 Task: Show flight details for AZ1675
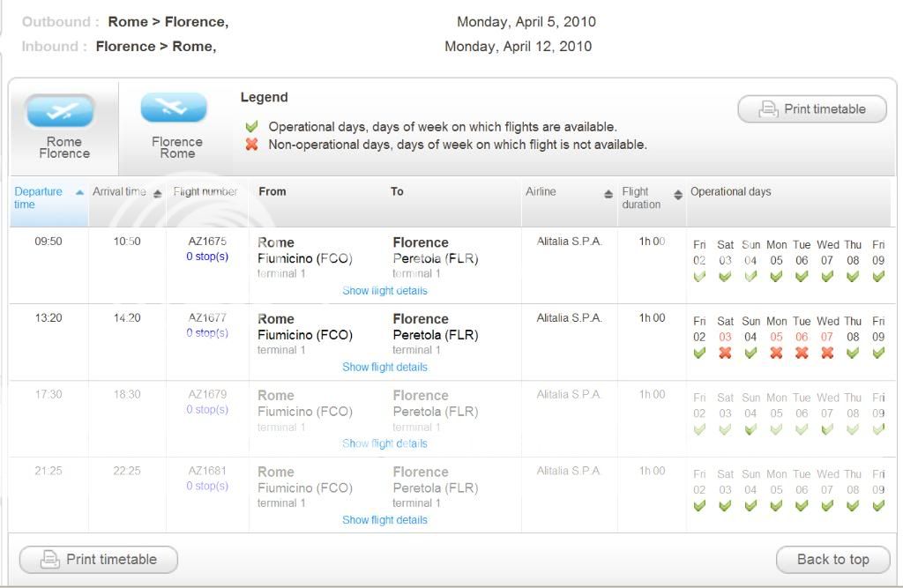[x=384, y=291]
